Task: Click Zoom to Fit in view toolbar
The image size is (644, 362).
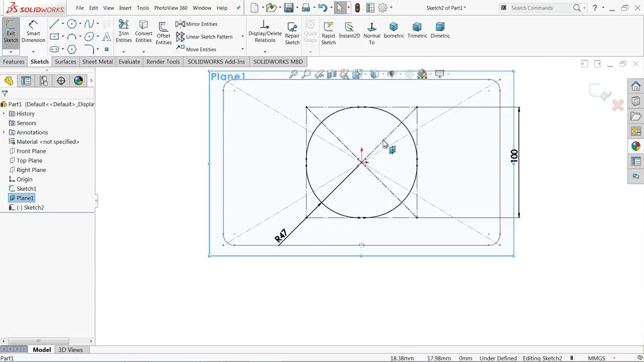Action: tap(293, 74)
